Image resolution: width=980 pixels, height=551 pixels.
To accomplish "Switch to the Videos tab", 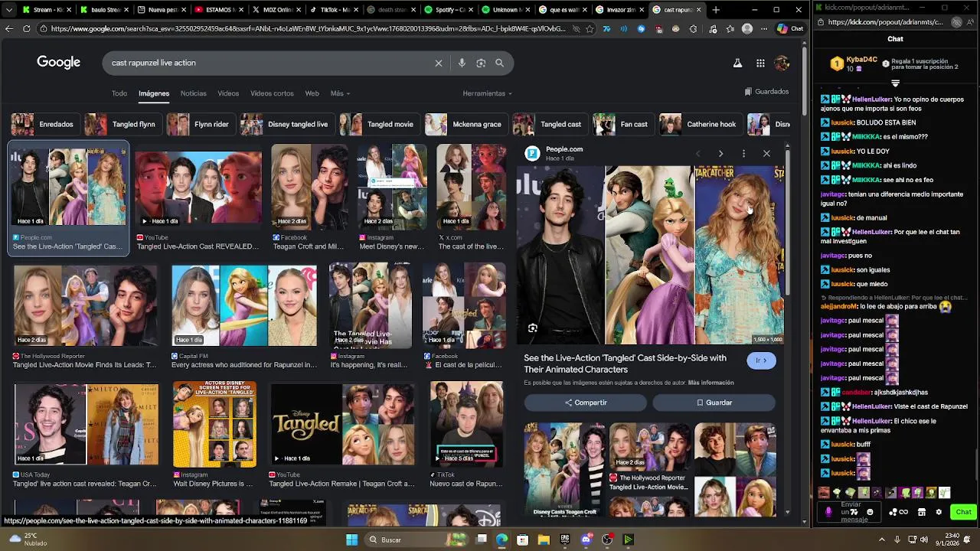I will click(228, 93).
